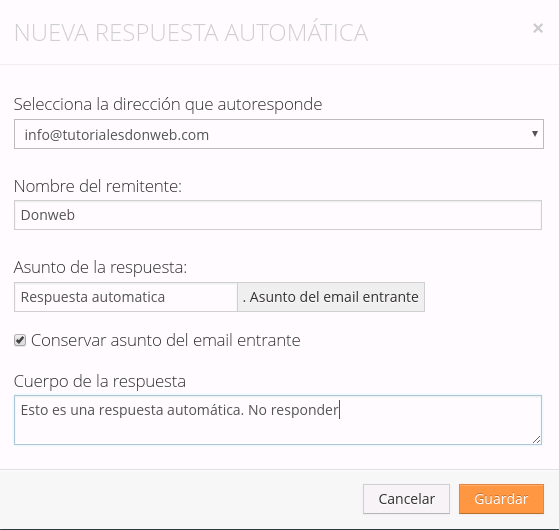
Task: Place cursor after the word automática in body
Action: click(x=243, y=410)
